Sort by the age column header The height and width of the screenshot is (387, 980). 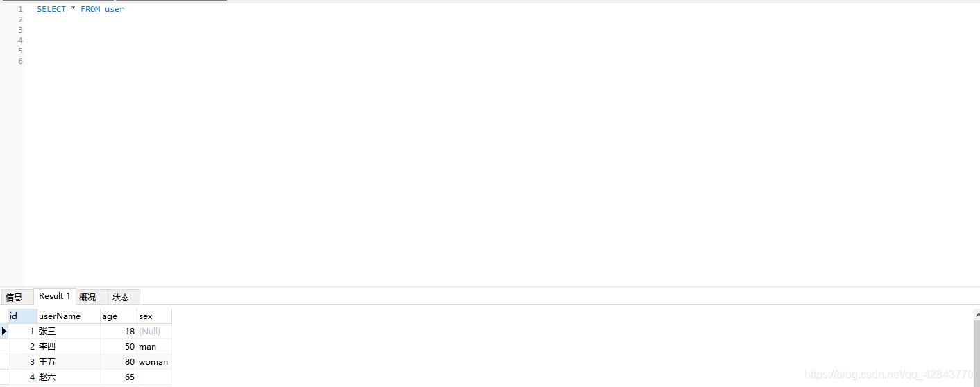[118, 316]
